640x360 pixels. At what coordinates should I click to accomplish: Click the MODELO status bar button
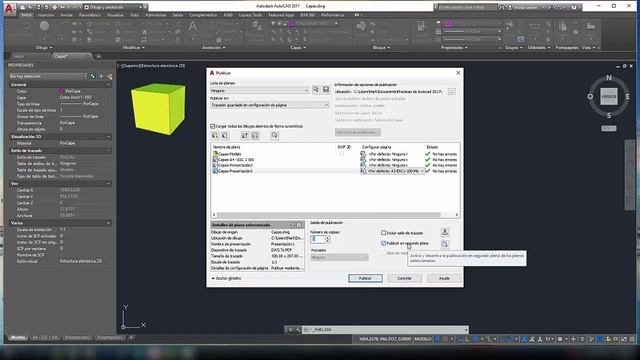coord(423,339)
